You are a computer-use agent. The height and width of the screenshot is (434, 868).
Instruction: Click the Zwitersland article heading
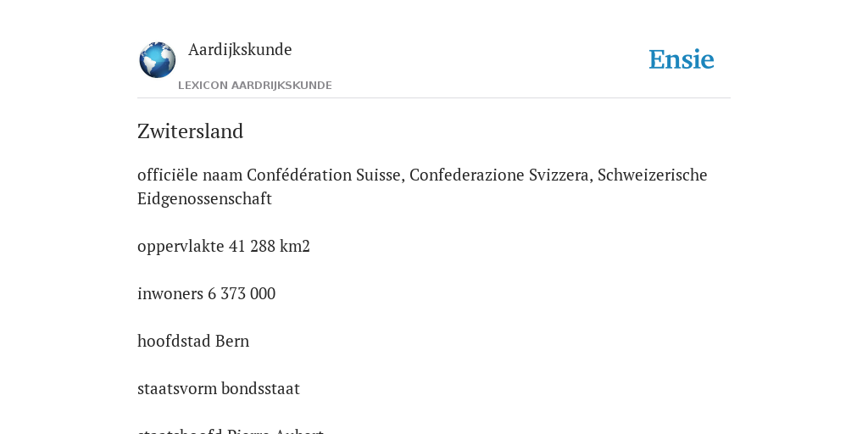pyautogui.click(x=191, y=131)
